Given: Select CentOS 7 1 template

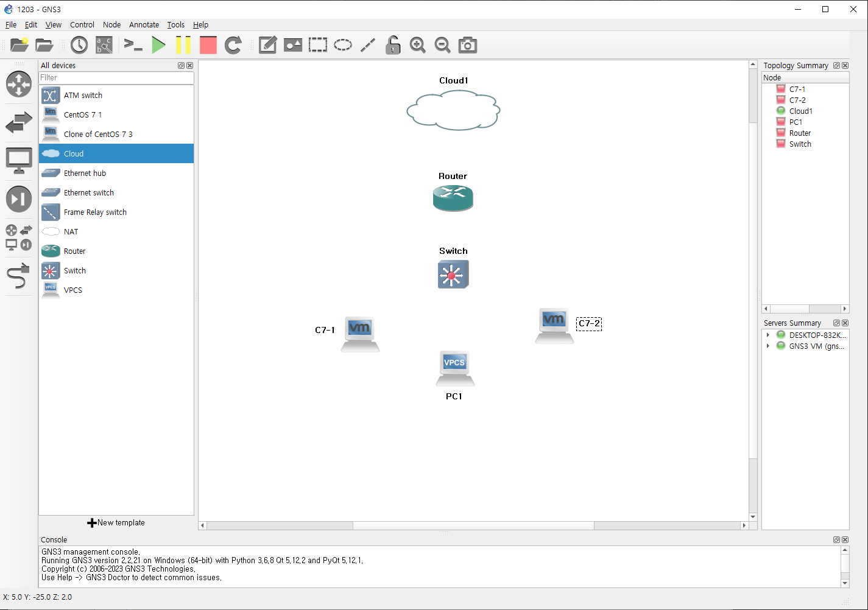Looking at the screenshot, I should point(116,115).
